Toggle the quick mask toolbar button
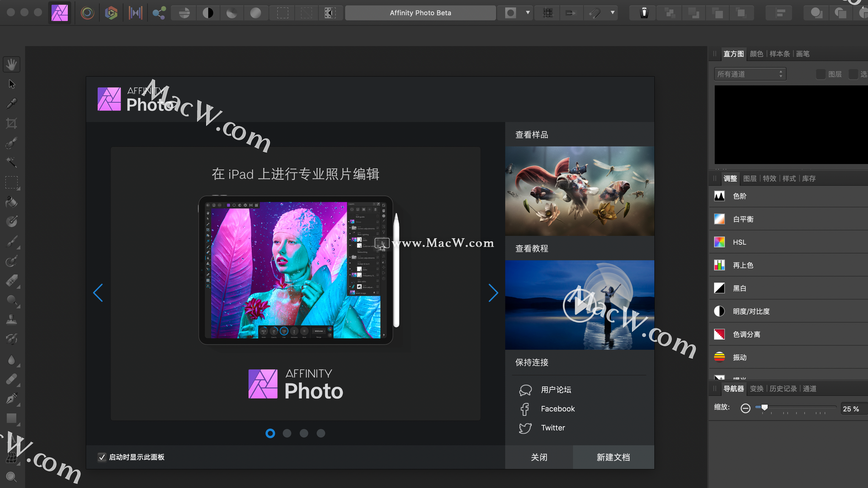 pos(511,13)
